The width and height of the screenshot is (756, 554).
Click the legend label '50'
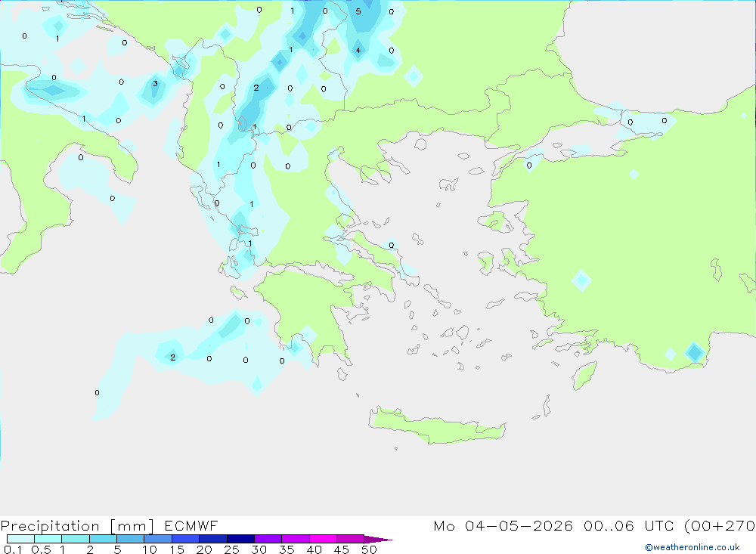click(369, 549)
